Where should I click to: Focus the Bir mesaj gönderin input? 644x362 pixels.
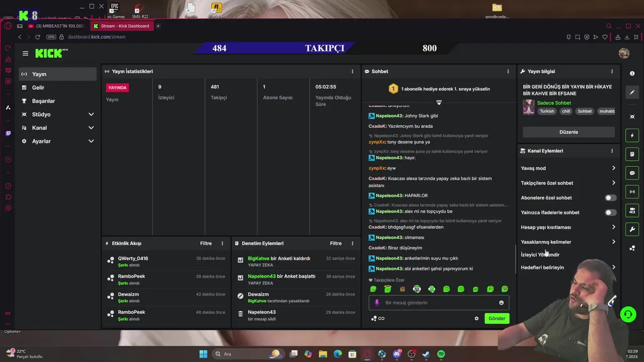click(439, 303)
